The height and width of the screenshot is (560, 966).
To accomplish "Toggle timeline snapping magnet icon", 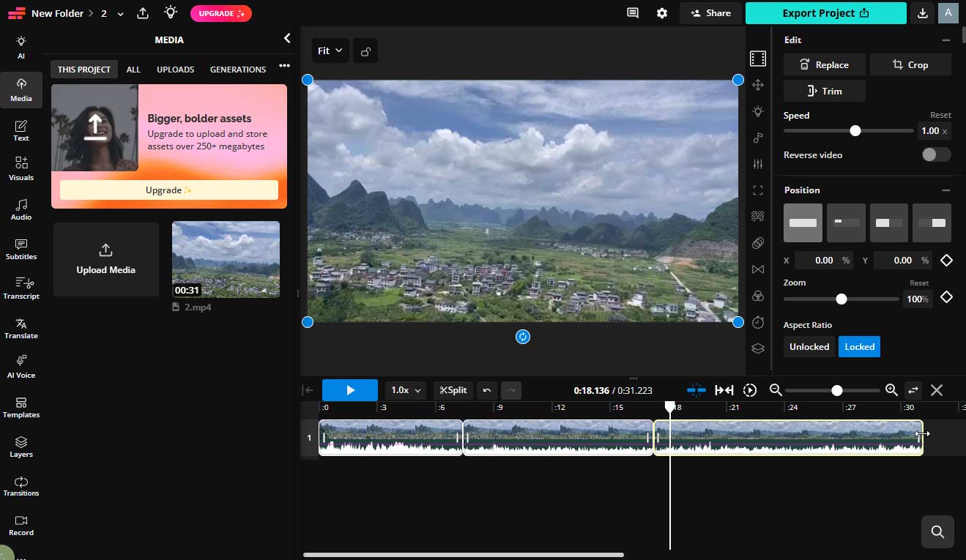I will point(696,390).
